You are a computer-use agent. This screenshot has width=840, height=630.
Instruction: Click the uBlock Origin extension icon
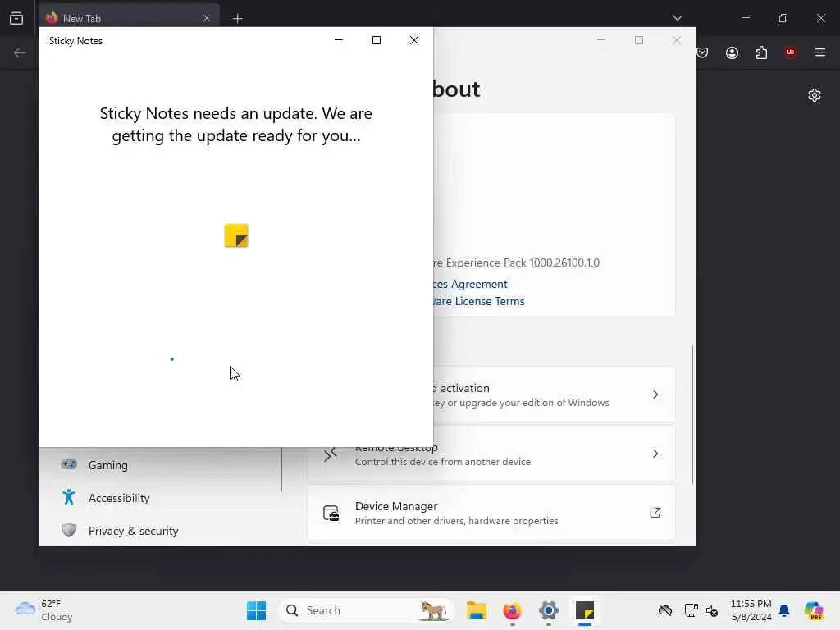point(790,52)
